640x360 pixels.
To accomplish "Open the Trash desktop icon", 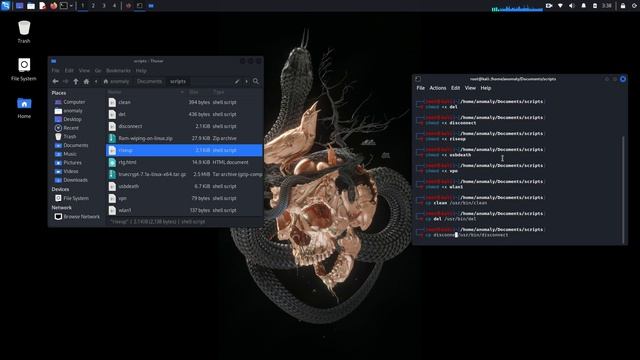I will point(24,32).
